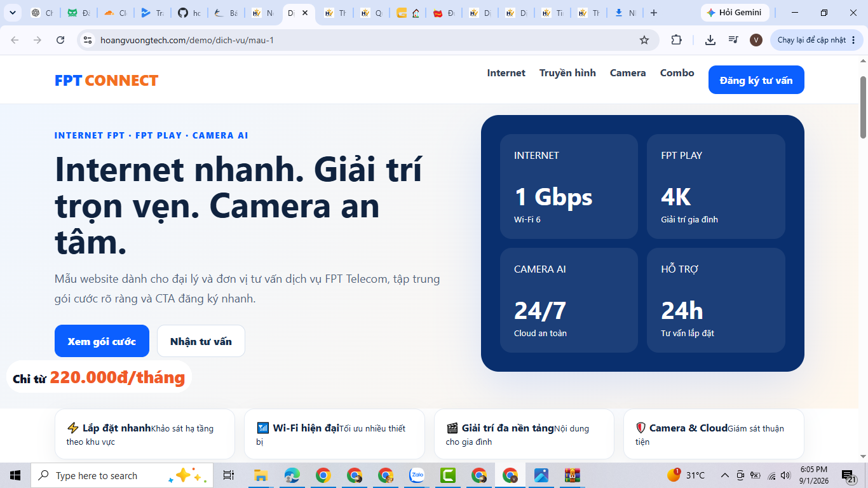Click the 'INTERNET FPT · FPT PLAY · CAMERA AI' tagline
The image size is (868, 488).
[x=151, y=135]
